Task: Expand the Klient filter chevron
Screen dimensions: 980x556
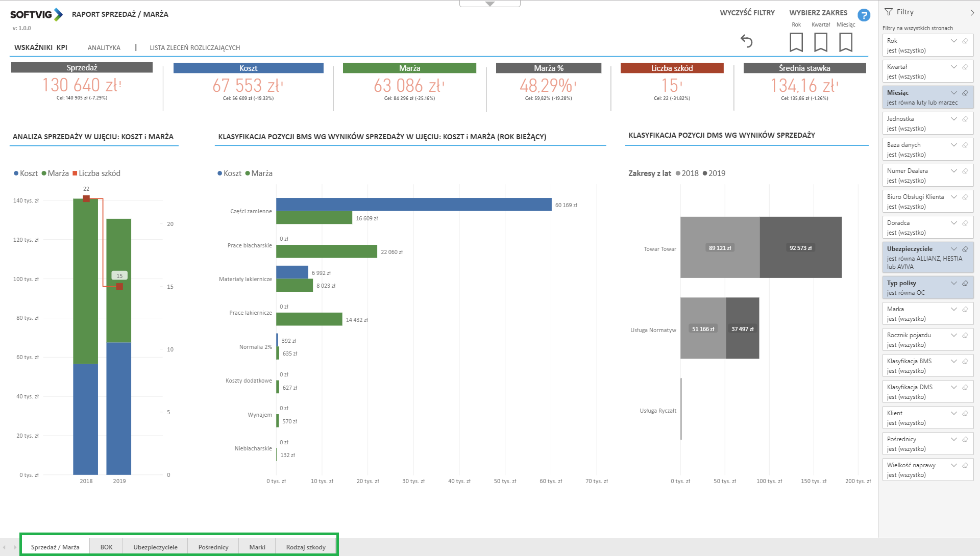Action: point(953,413)
